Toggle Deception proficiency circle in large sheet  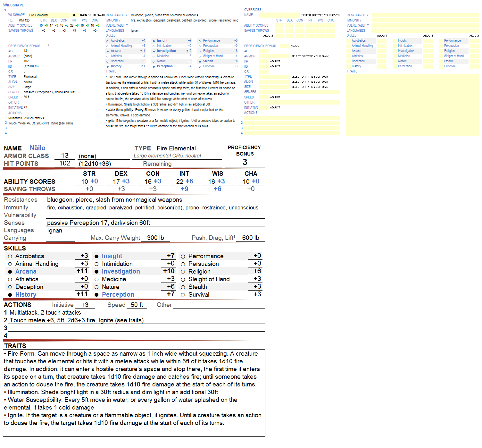point(10,287)
